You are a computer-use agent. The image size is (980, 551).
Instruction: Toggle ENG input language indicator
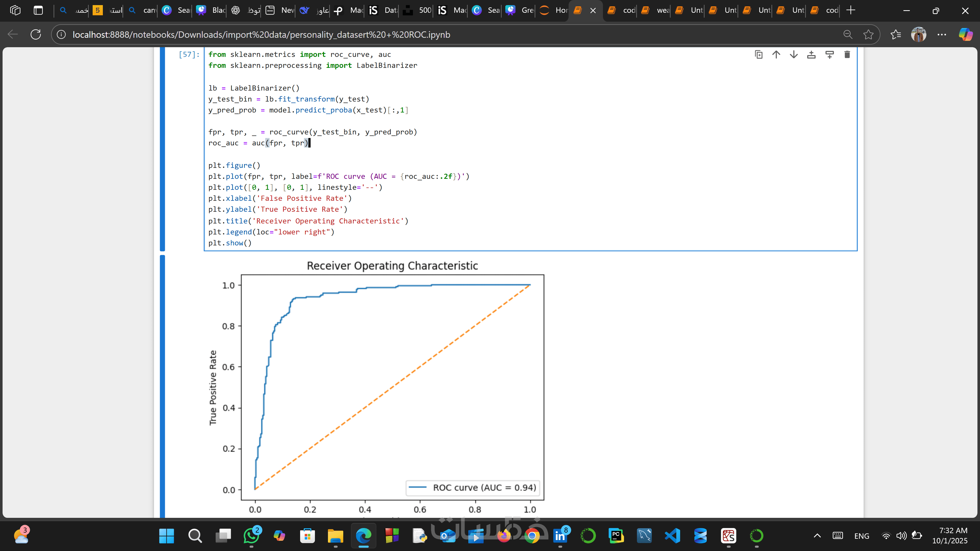pos(861,536)
